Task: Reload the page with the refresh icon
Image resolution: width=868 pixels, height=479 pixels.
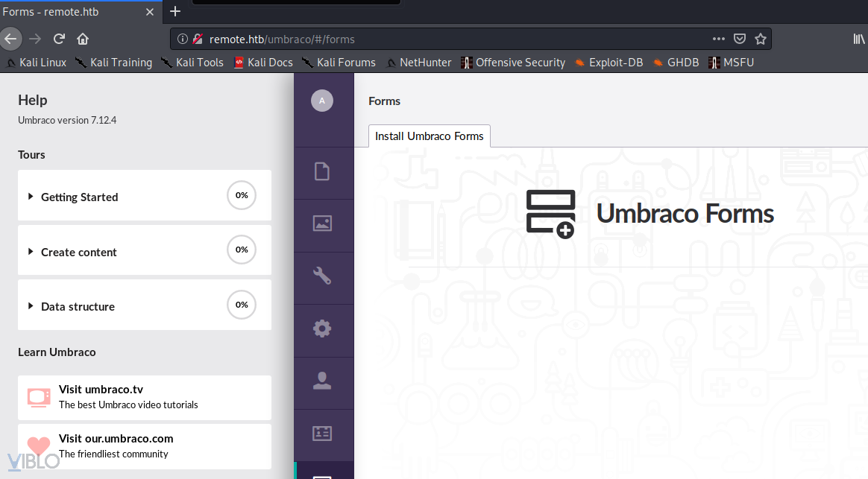Action: coord(59,39)
